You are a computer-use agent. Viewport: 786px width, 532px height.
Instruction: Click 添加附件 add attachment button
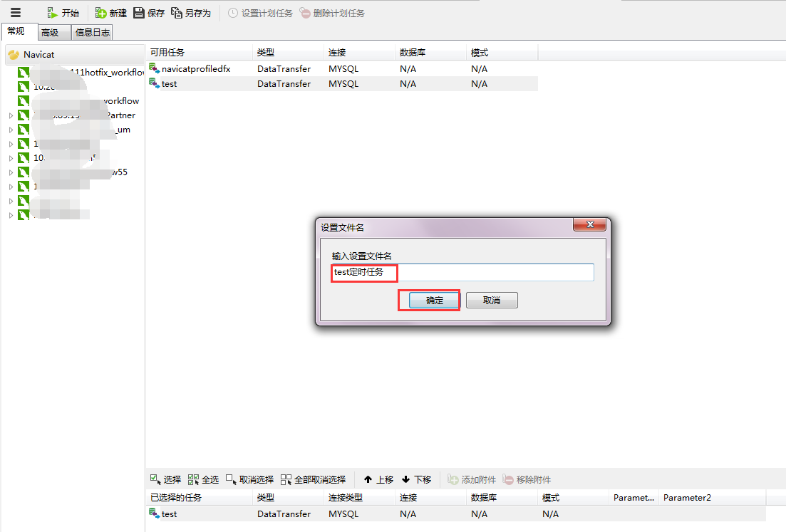pyautogui.click(x=472, y=479)
